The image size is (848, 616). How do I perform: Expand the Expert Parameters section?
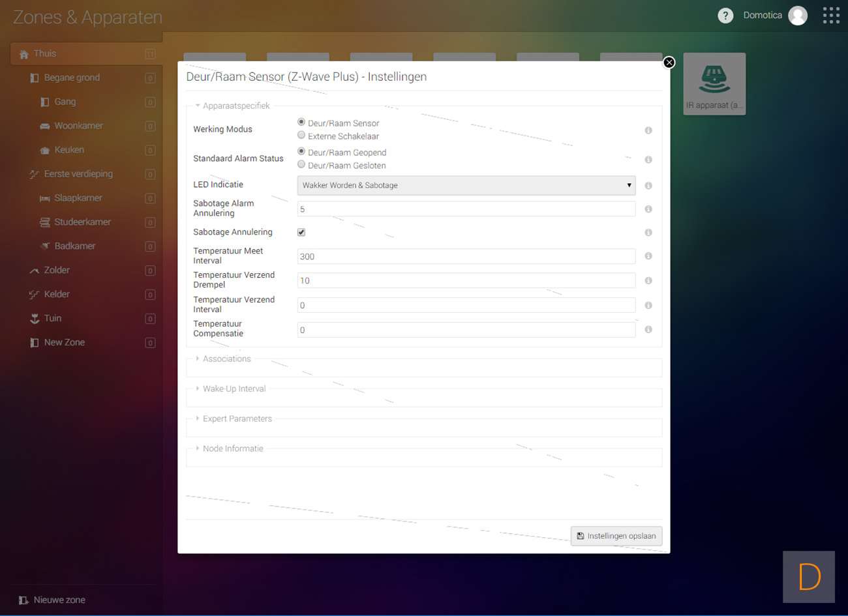point(237,419)
